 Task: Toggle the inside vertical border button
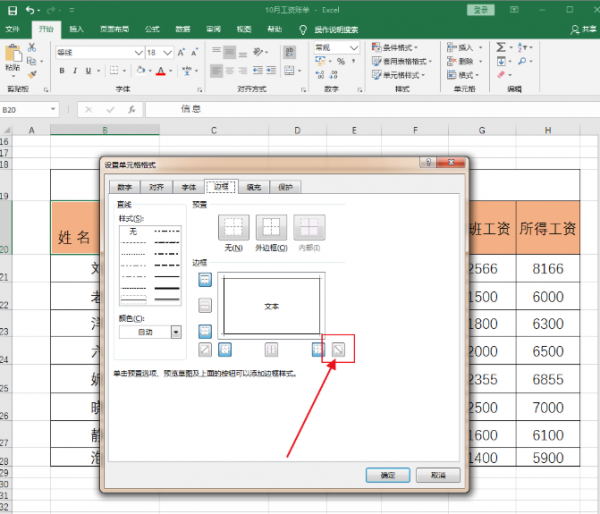(x=271, y=349)
